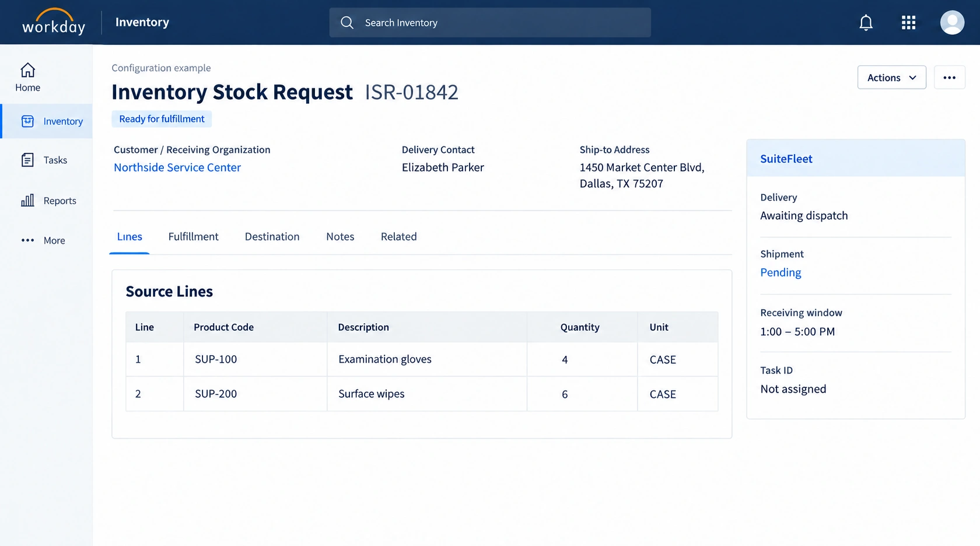
Task: Open Reports from the sidebar
Action: 49,201
